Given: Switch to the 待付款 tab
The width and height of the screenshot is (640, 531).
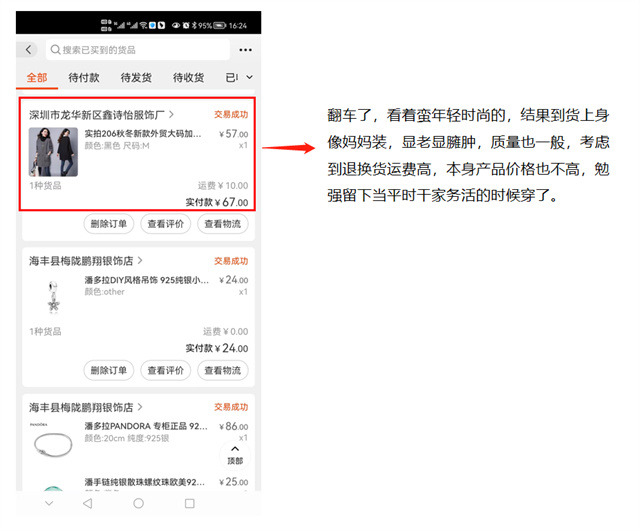Looking at the screenshot, I should (x=84, y=78).
